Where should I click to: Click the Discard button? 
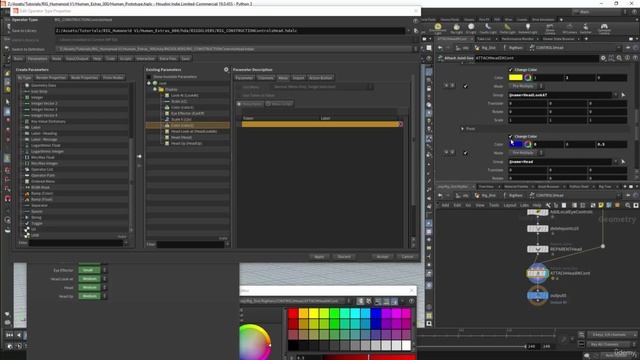coord(344,257)
